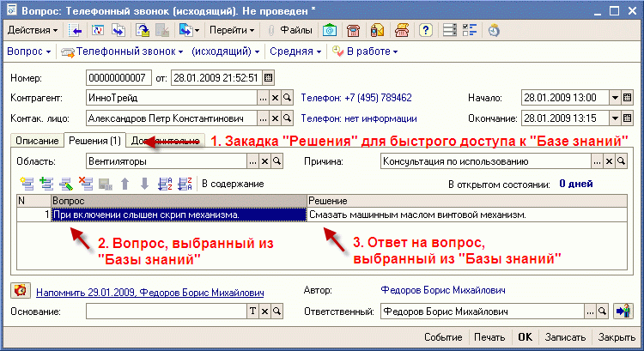The height and width of the screenshot is (351, 644).
Task: Clear the Контрагент field with X button
Action: coord(275,98)
